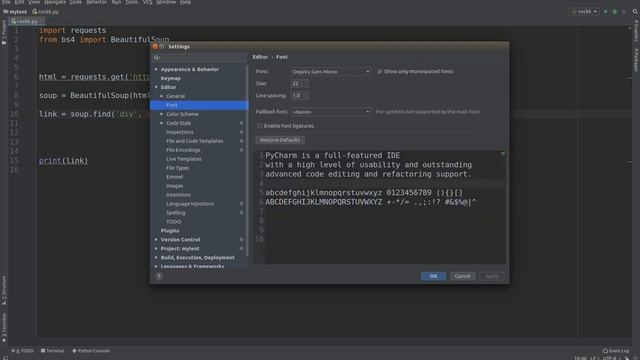Select the rockk.py editor tab
The image size is (640, 360).
coord(27,21)
